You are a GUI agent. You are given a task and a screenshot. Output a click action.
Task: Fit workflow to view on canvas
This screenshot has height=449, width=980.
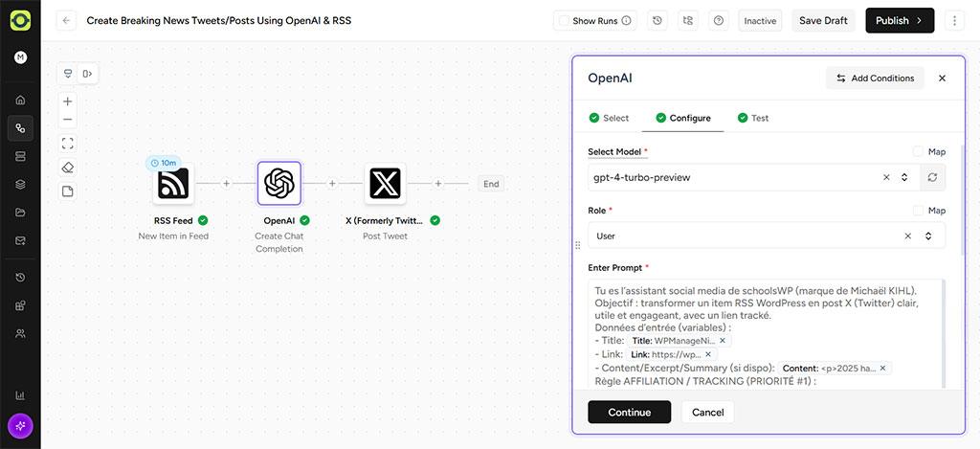tap(68, 144)
